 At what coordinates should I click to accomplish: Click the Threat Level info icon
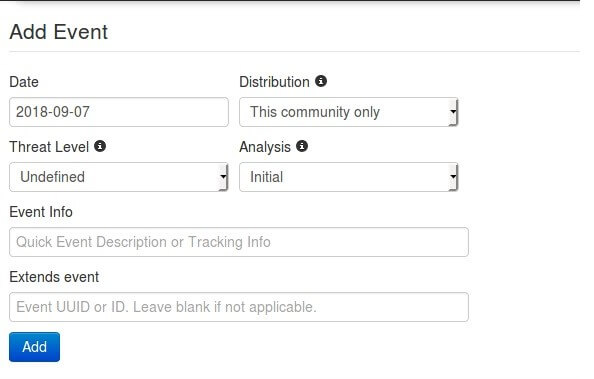coord(100,146)
